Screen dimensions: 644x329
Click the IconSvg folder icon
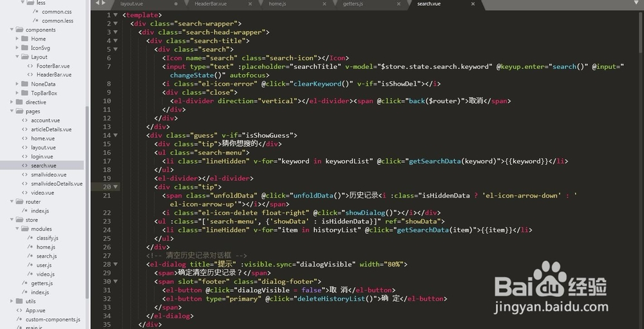(24, 48)
